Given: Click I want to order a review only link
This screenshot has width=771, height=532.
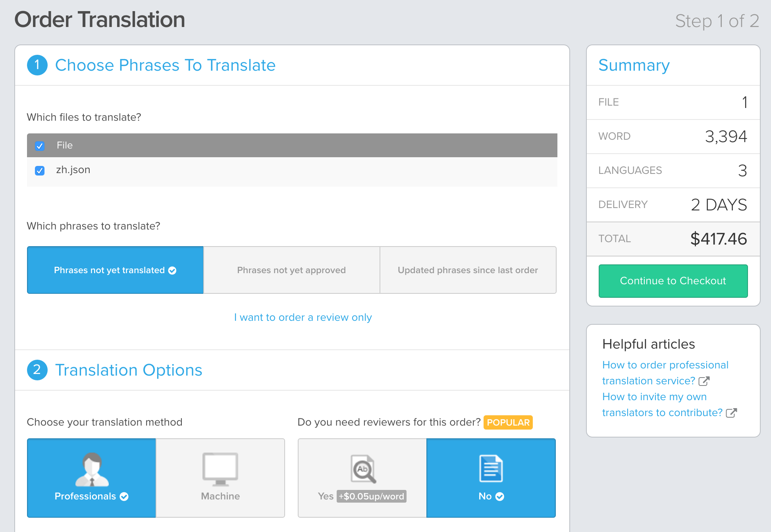Looking at the screenshot, I should point(302,317).
